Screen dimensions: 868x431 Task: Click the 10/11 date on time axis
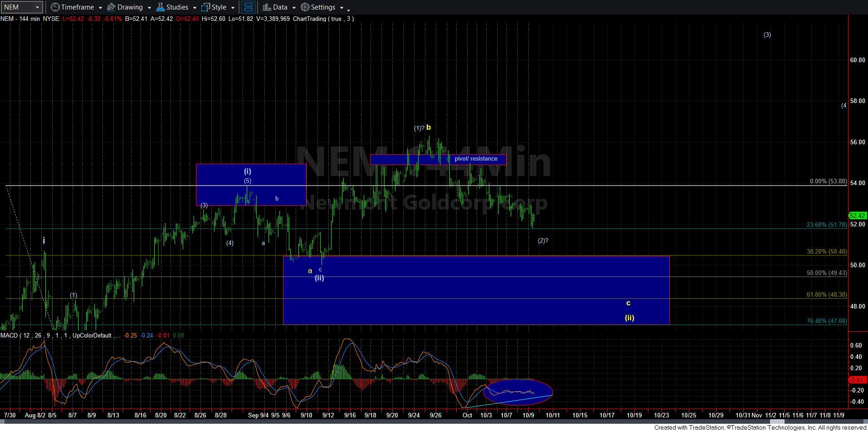pos(552,415)
